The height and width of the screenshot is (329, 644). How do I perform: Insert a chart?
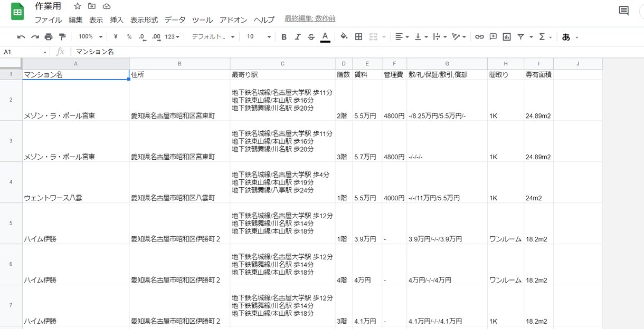point(507,37)
